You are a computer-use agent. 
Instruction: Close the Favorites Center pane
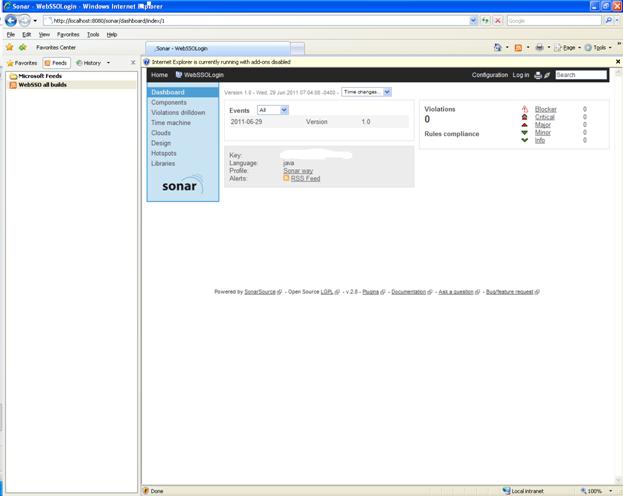point(133,63)
